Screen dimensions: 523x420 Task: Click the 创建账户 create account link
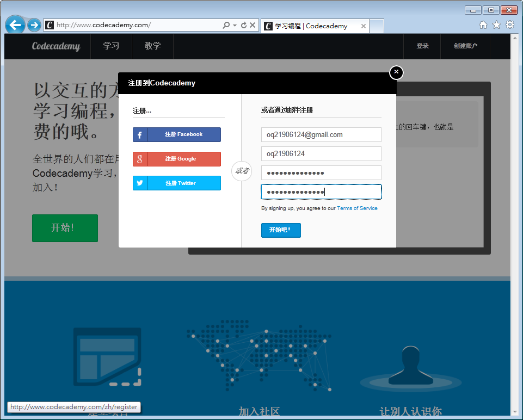(x=465, y=46)
